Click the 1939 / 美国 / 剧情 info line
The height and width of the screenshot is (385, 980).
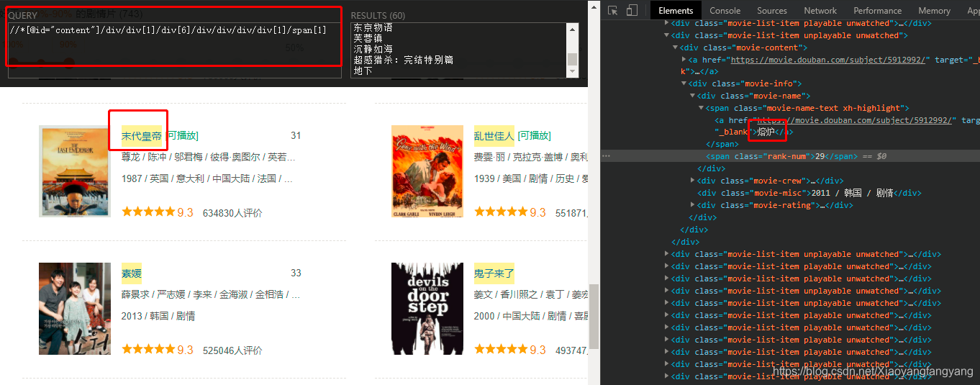pyautogui.click(x=531, y=178)
